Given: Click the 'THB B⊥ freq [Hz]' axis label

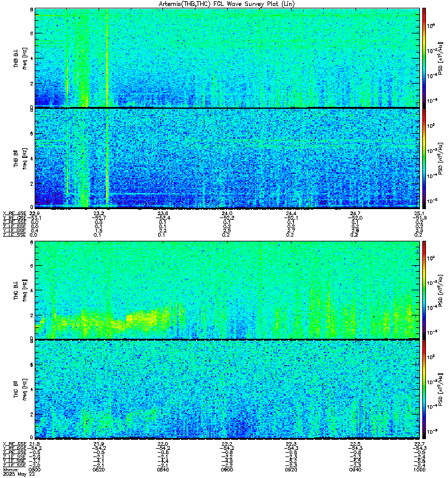Looking at the screenshot, I should click(20, 58).
